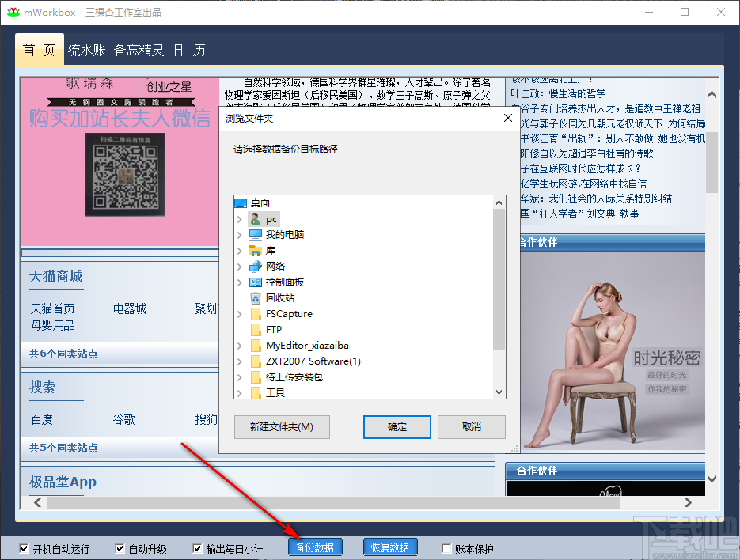740x560 pixels.
Task: Expand the 我的电脑 tree node
Action: pyautogui.click(x=240, y=235)
